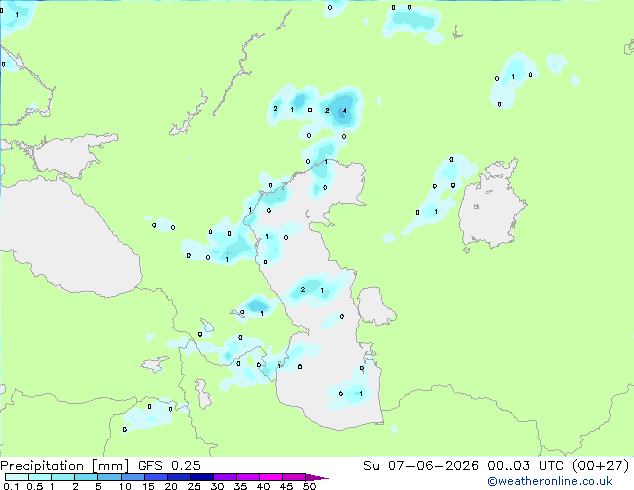Pick the legend swatch between 10 and 15
Viewport: 634px width, 490px height.
click(x=132, y=477)
